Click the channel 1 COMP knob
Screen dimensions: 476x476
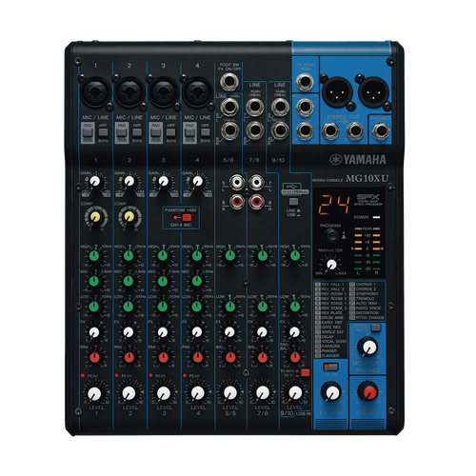pyautogui.click(x=95, y=217)
